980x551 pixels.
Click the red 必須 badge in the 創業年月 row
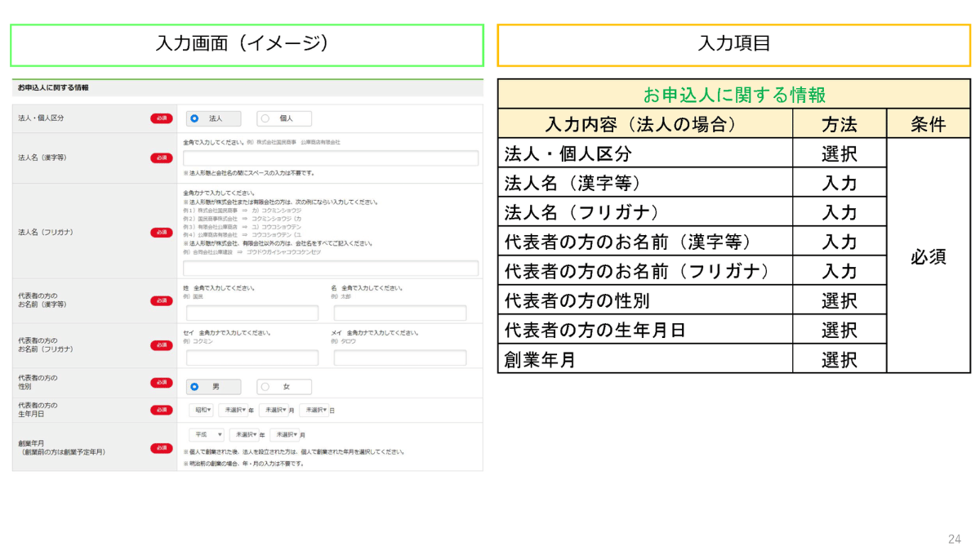click(x=162, y=448)
